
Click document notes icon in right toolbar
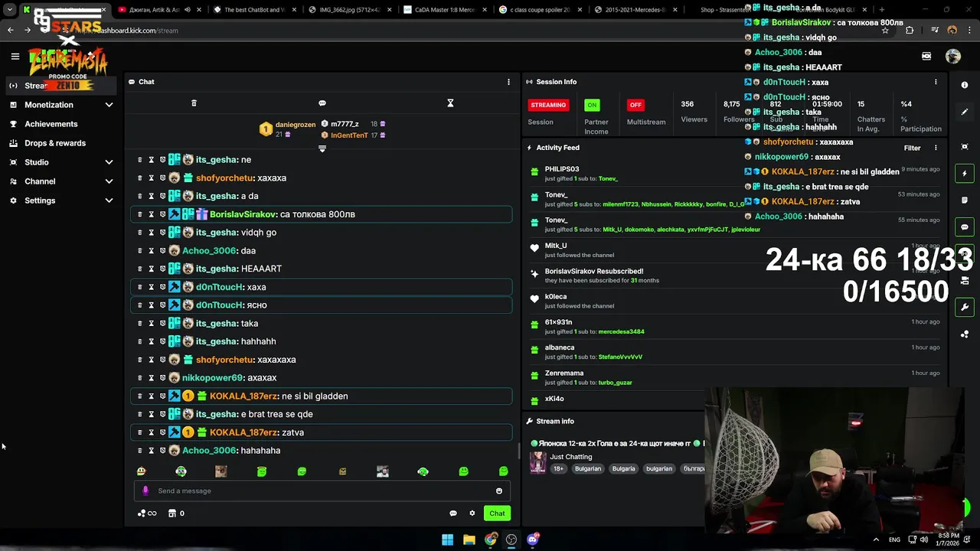965,201
